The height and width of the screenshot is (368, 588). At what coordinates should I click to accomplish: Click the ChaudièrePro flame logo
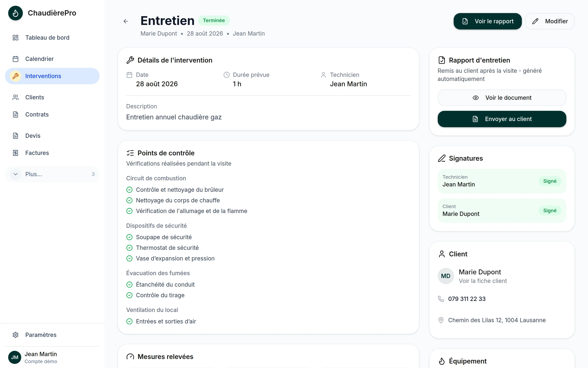pos(15,13)
